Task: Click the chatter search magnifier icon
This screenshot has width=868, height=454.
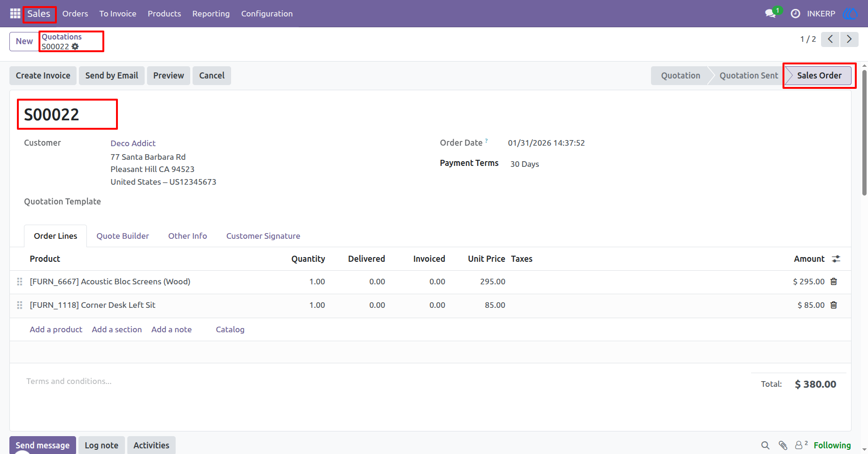Action: 765,445
